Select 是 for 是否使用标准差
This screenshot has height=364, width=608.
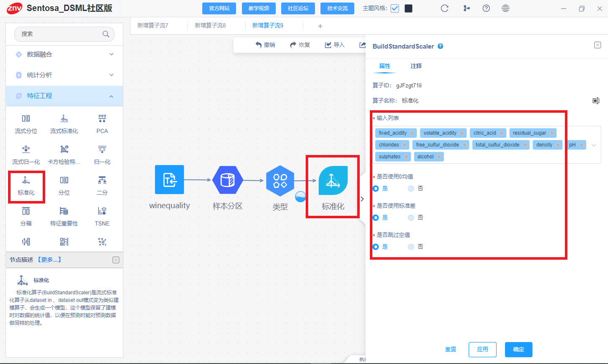coord(376,217)
